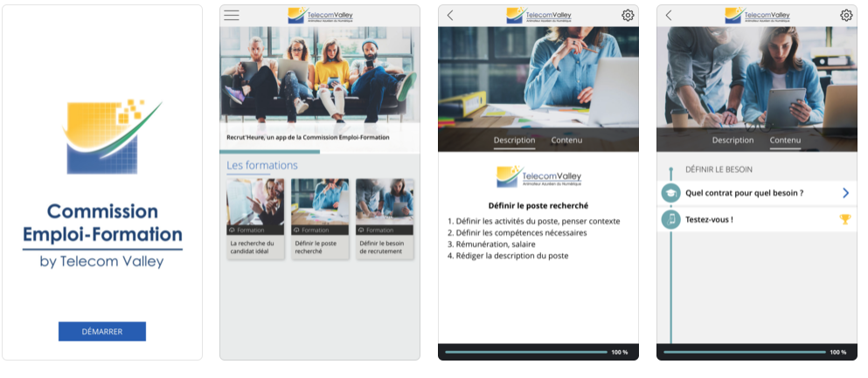The height and width of the screenshot is (378, 868).
Task: Click by Telecom Valley text on splash
Action: (x=102, y=261)
